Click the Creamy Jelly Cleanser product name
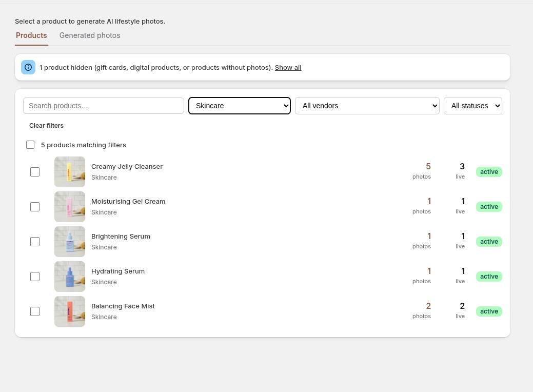This screenshot has width=533, height=392. point(127,167)
